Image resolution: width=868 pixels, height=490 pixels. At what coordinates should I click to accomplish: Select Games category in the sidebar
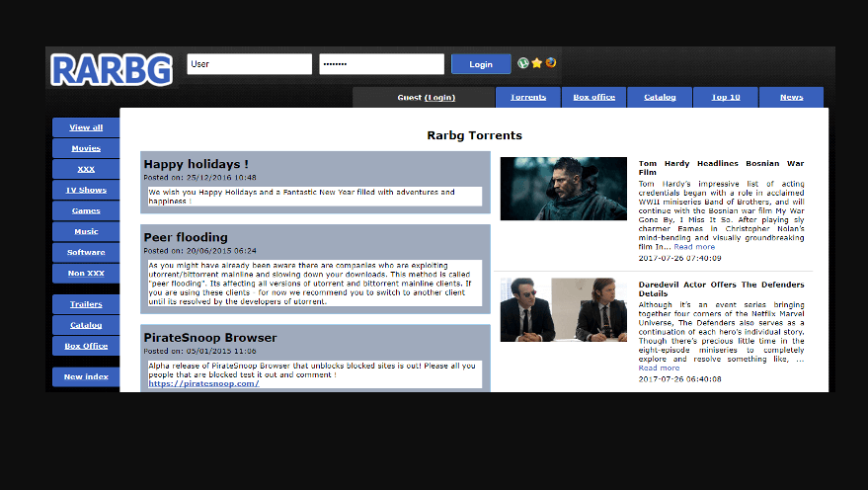point(86,210)
